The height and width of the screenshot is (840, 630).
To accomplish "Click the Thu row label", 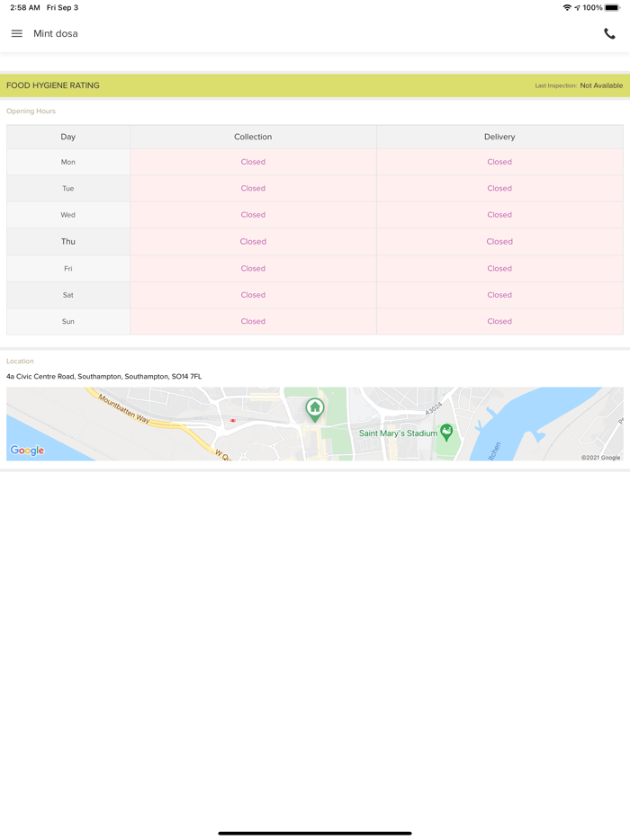I will [x=68, y=242].
